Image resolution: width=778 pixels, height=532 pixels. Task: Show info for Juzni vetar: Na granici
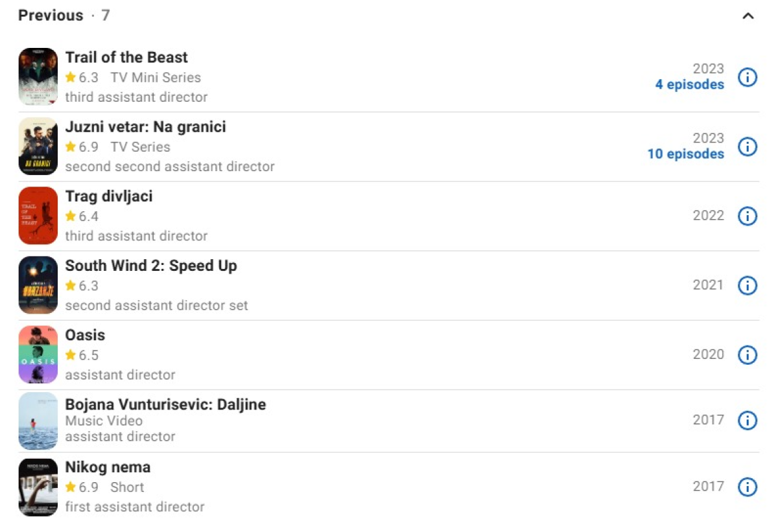click(748, 147)
